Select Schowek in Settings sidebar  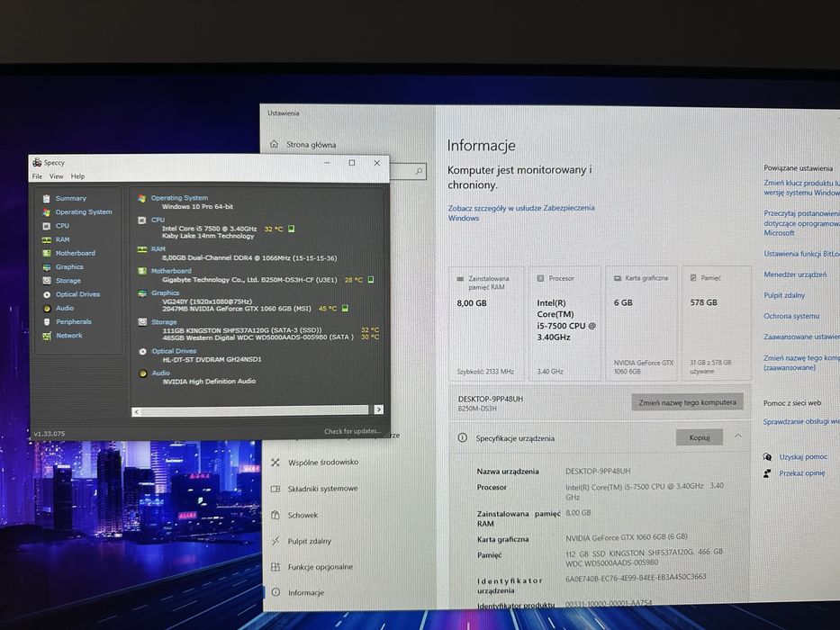click(x=303, y=515)
